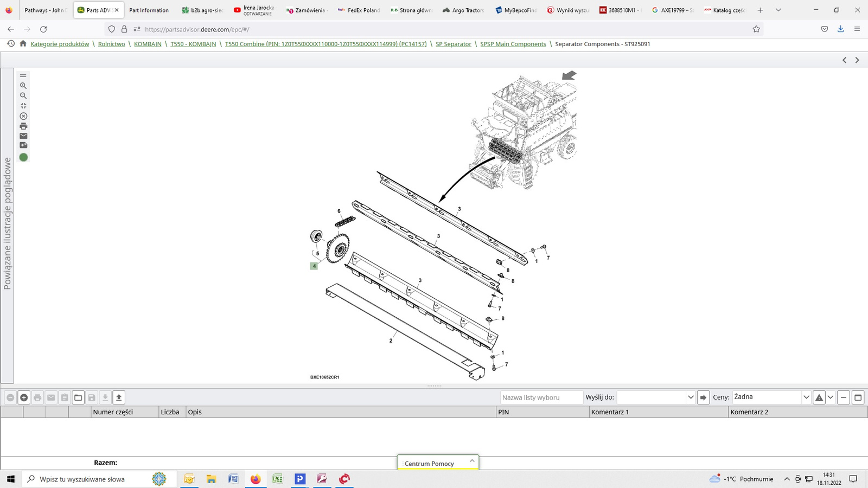
Task: Open the Wyślij do dropdown
Action: click(x=690, y=397)
